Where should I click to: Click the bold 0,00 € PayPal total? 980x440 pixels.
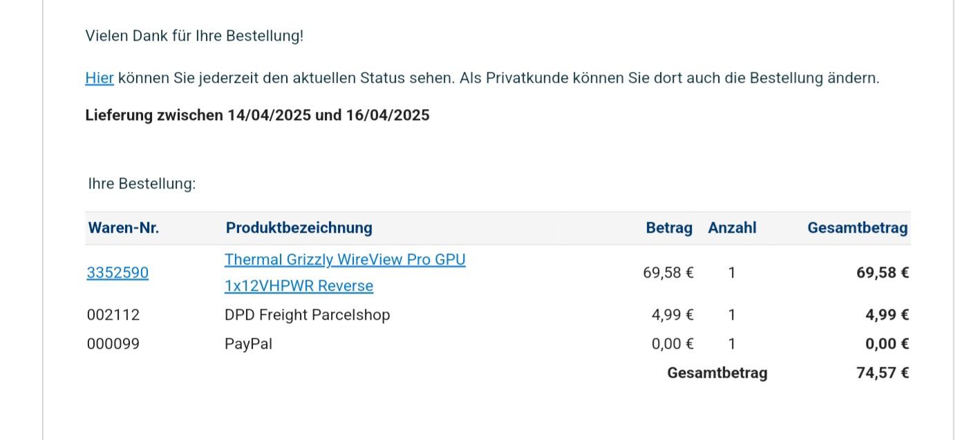click(887, 344)
